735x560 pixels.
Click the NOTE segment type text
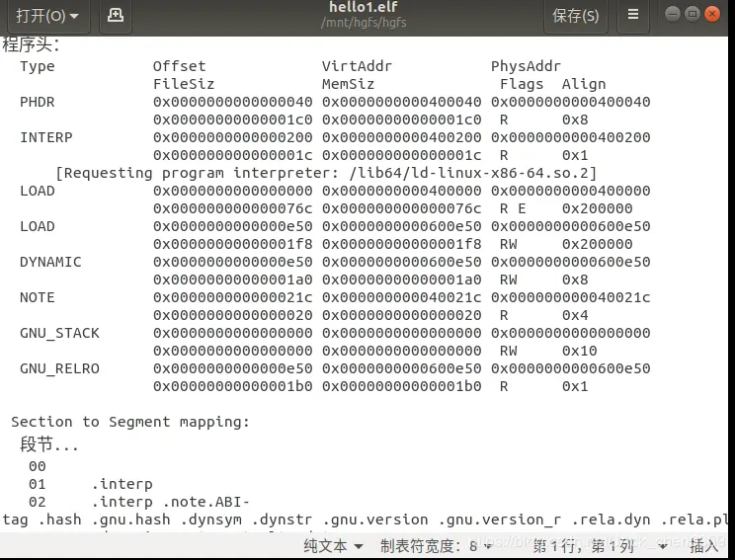[37, 297]
